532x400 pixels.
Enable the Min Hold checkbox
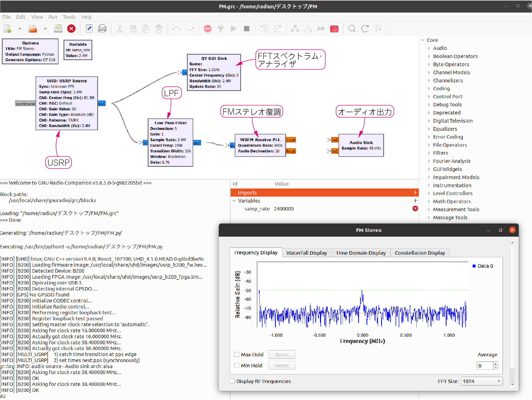tap(237, 365)
